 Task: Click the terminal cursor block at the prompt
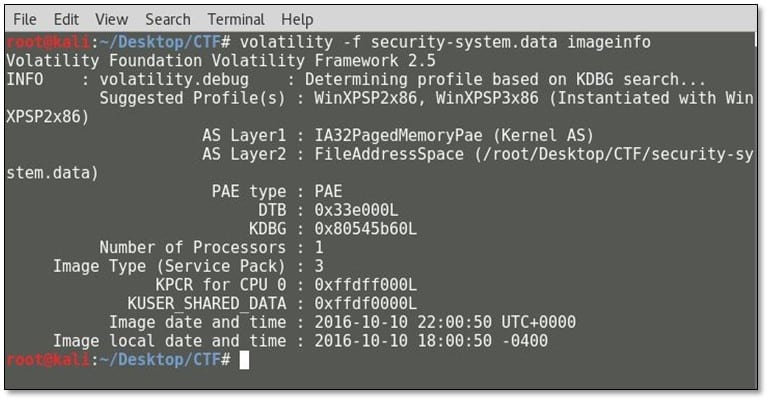(245, 360)
